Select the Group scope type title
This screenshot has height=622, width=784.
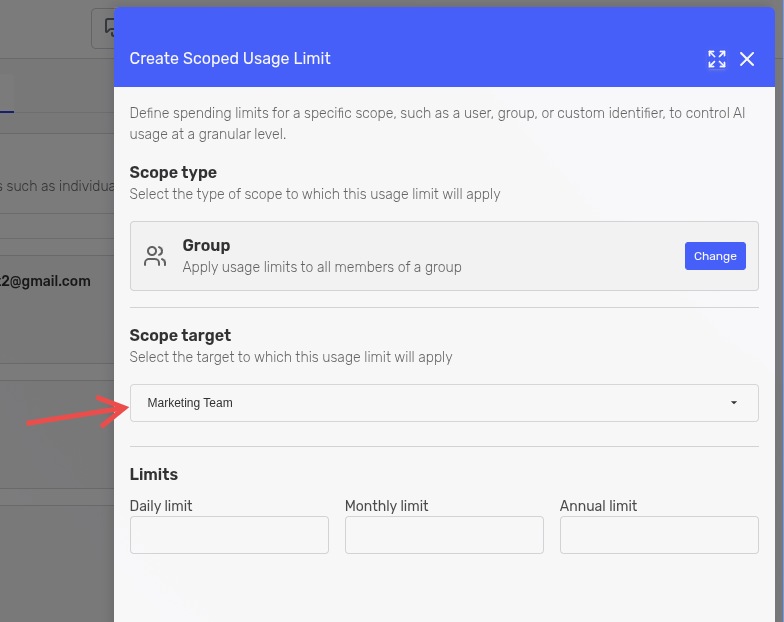click(x=206, y=245)
